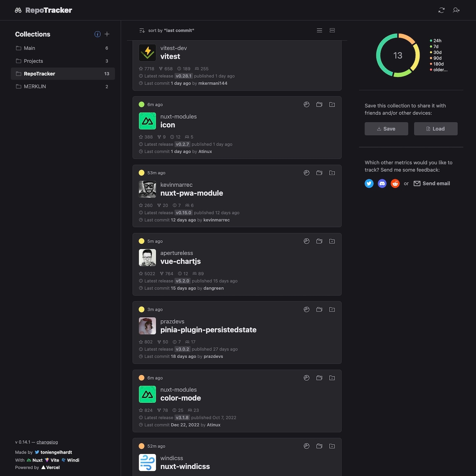476x476 pixels.
Task: Click move-to-collection icon on icon repo card
Action: (319, 104)
